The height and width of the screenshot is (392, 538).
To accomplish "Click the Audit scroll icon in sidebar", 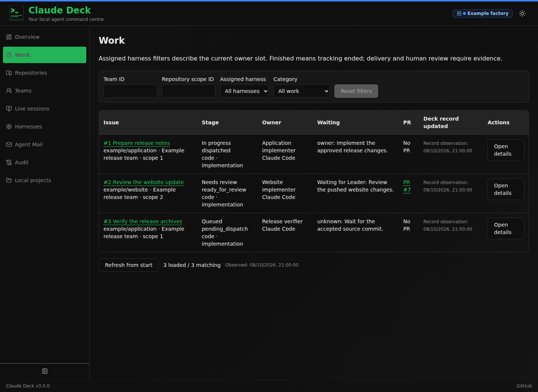I will tap(9, 162).
